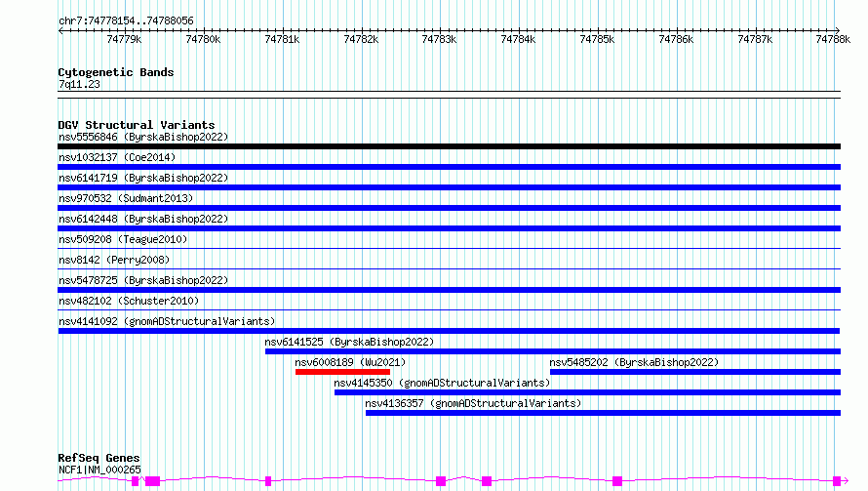Click the nsv5556846 (ByrskaBishop2022) label
868x491 pixels.
click(143, 137)
